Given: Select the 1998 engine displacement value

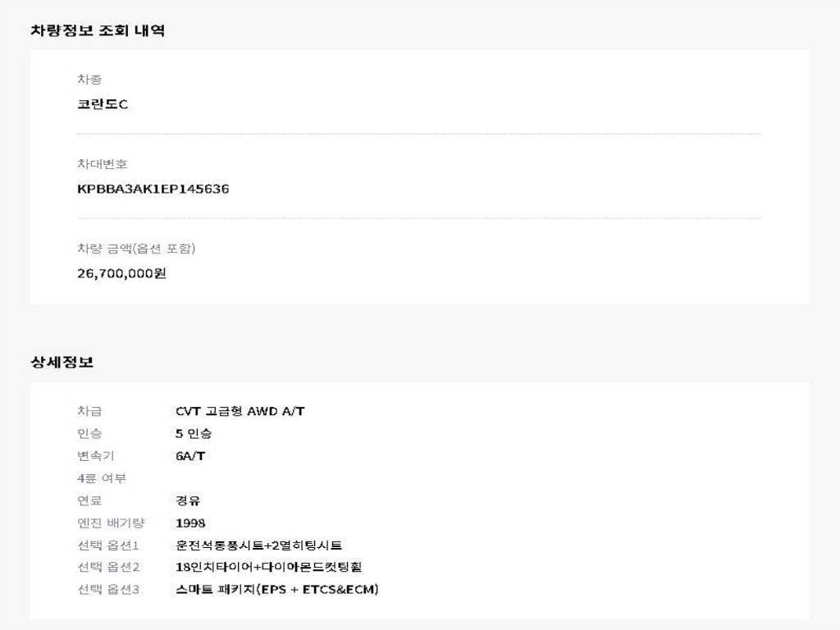Looking at the screenshot, I should tap(190, 523).
